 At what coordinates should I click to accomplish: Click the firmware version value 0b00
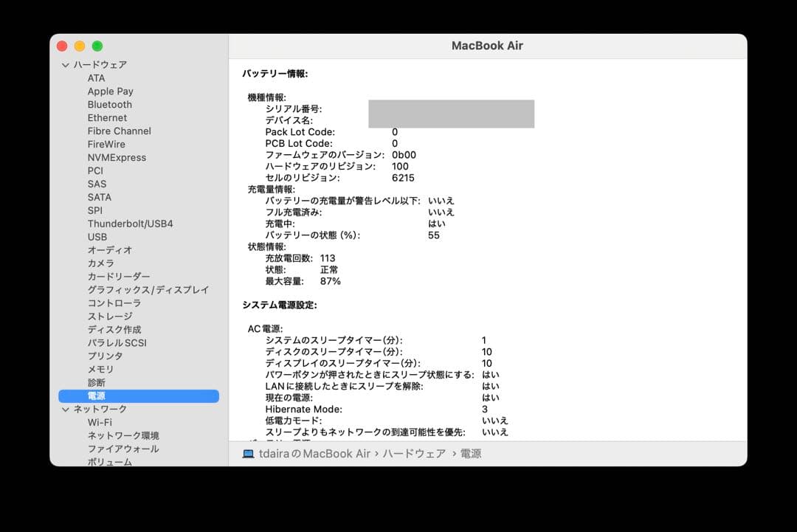coord(404,155)
